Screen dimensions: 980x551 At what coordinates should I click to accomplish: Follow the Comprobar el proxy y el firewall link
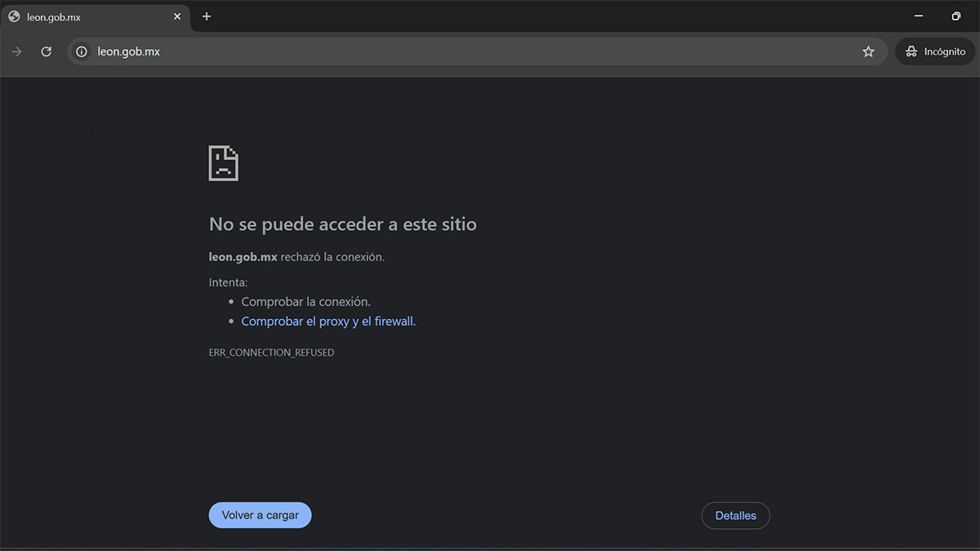tap(327, 322)
